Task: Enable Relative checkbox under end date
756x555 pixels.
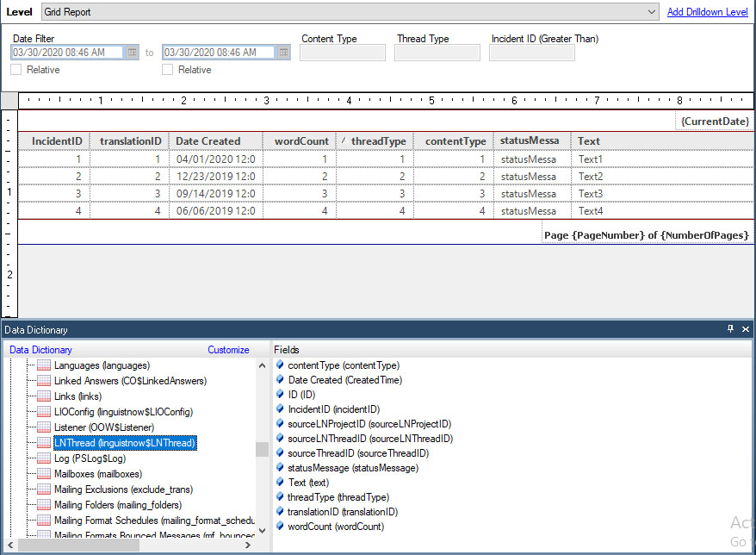Action: click(167, 70)
